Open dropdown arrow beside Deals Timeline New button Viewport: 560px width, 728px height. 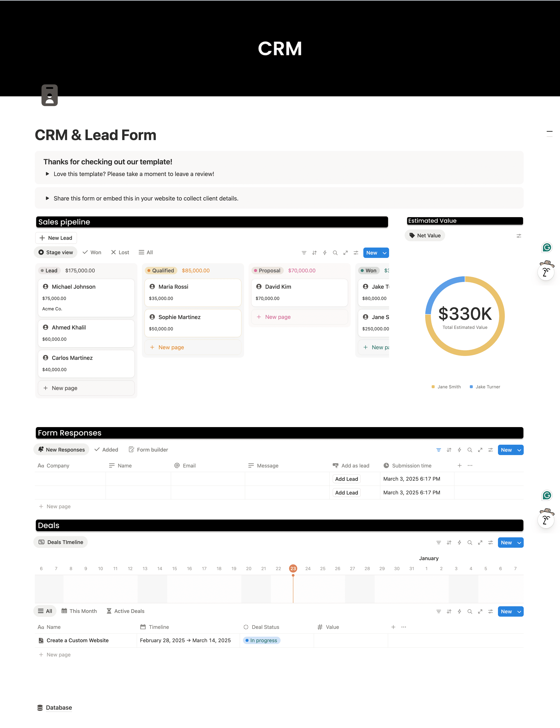click(519, 543)
